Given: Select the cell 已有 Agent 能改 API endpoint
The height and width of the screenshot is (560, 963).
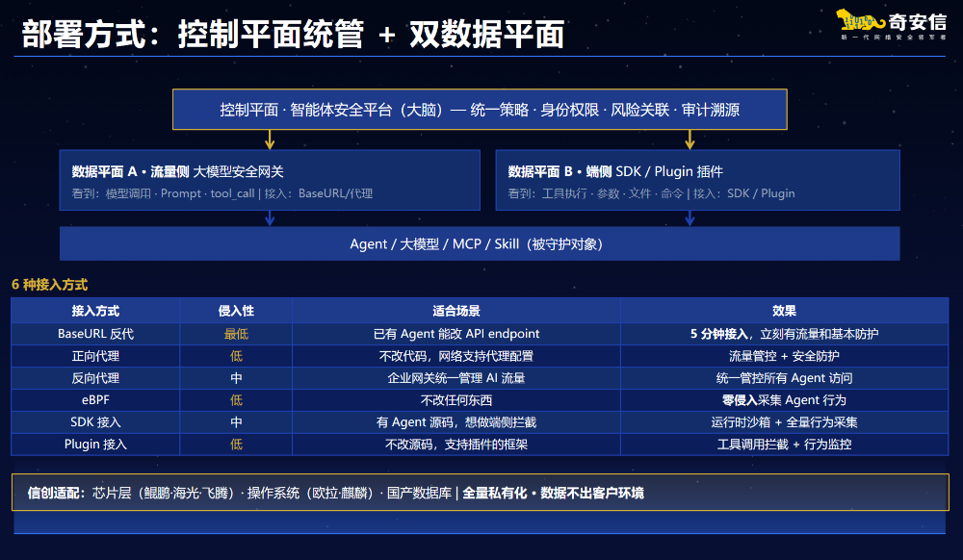Looking at the screenshot, I should [456, 334].
